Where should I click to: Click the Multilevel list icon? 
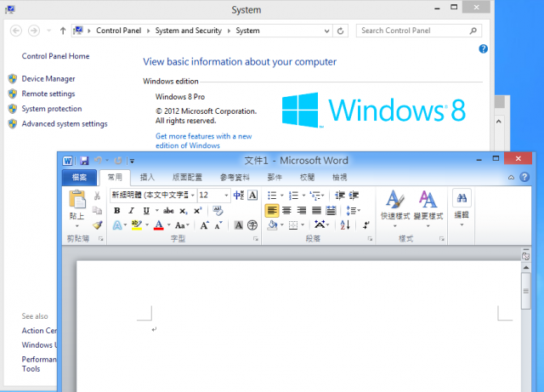315,196
